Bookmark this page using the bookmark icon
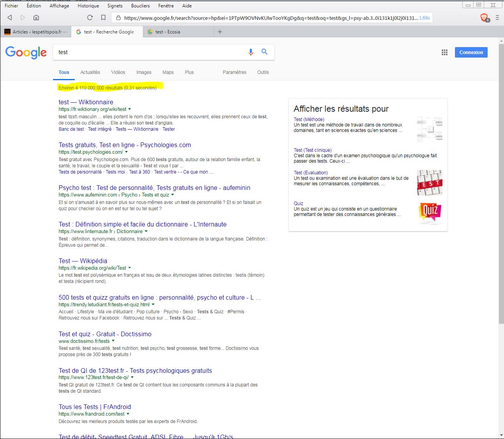 [103, 18]
